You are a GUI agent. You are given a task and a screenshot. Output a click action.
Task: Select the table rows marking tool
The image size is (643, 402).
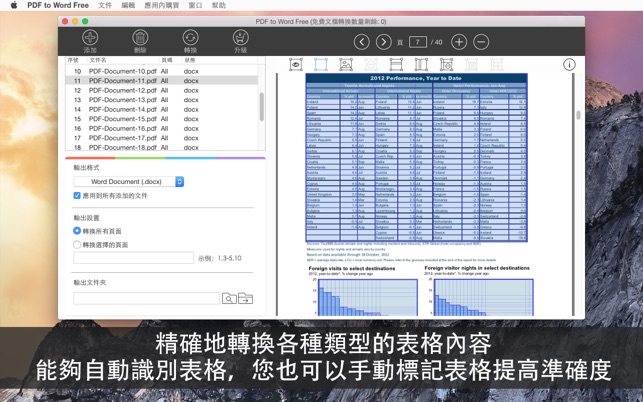(x=396, y=64)
